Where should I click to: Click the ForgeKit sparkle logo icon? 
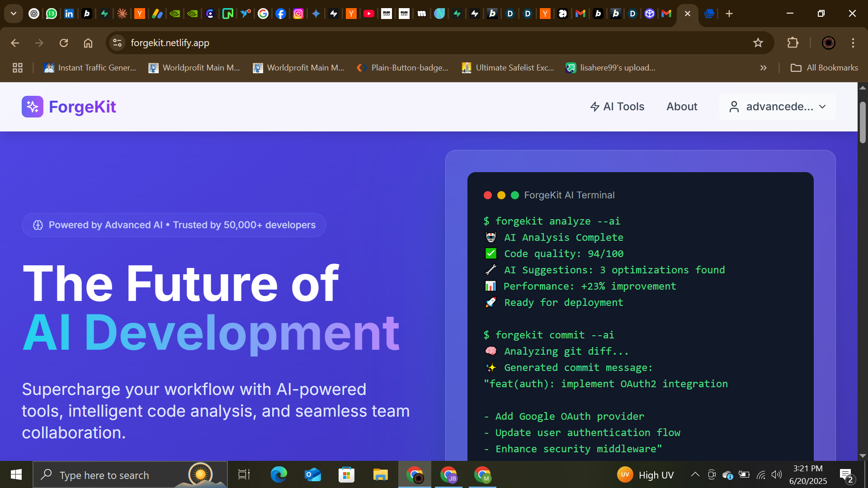click(33, 107)
